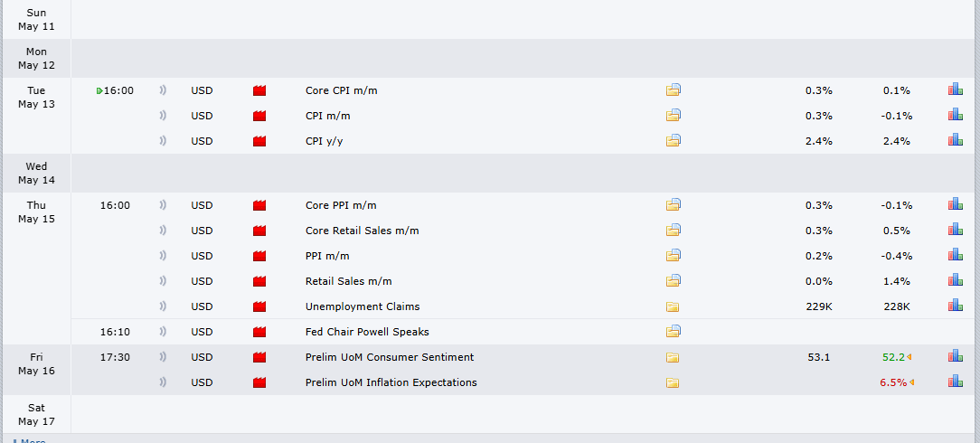Toggle sound alert for Fed Chair Powell Speaks
The image size is (980, 443).
(x=163, y=332)
